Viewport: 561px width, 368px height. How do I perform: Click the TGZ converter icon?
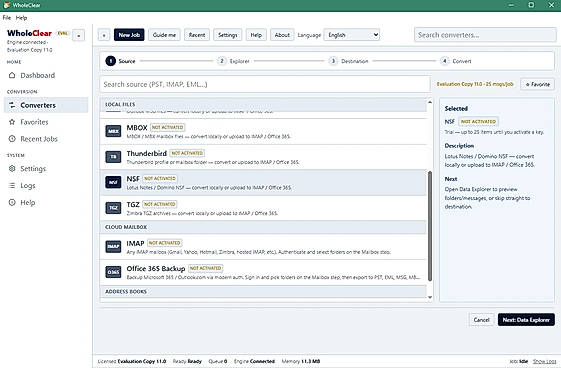pyautogui.click(x=113, y=208)
